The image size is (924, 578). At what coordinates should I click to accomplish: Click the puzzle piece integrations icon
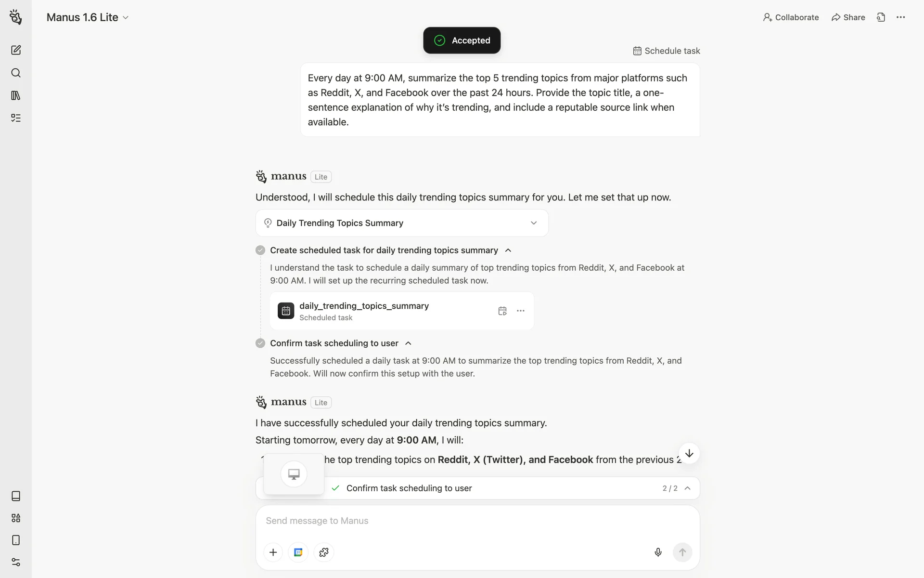tap(324, 552)
